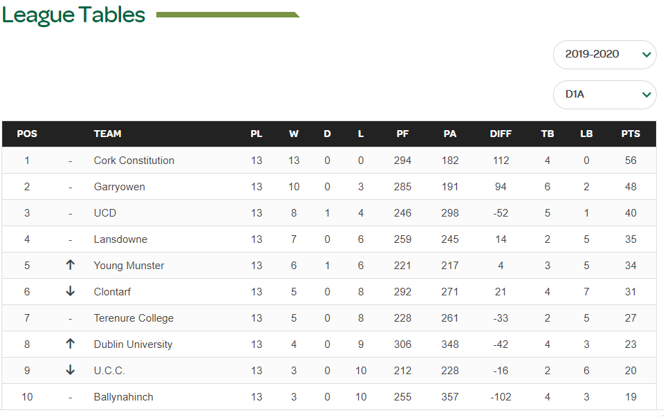664x417 pixels.
Task: Click the up arrow beside Dublin University
Action: point(70,344)
